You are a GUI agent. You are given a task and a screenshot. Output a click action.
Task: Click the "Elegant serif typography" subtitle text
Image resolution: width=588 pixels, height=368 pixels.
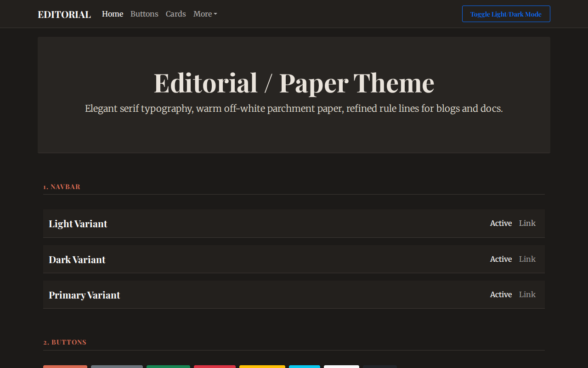pos(294,109)
